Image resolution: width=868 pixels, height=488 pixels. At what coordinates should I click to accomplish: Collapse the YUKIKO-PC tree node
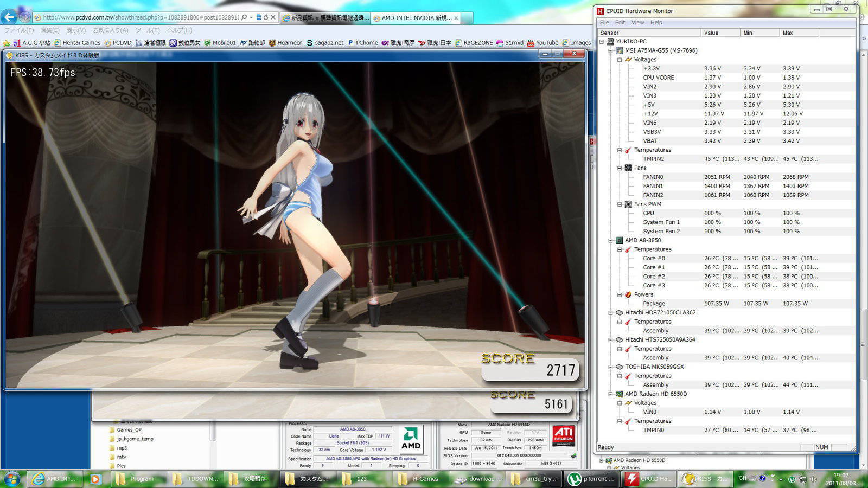coord(602,41)
